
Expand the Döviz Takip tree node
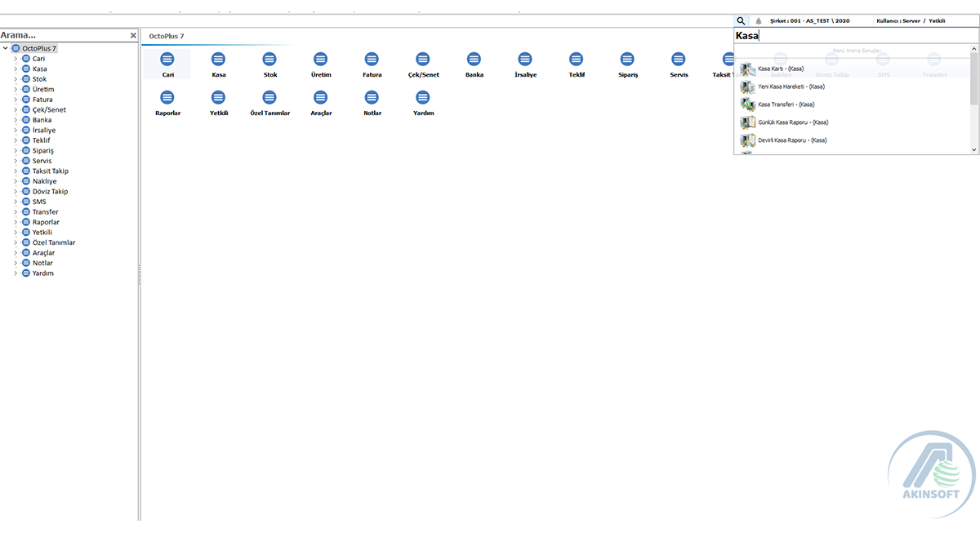point(15,192)
